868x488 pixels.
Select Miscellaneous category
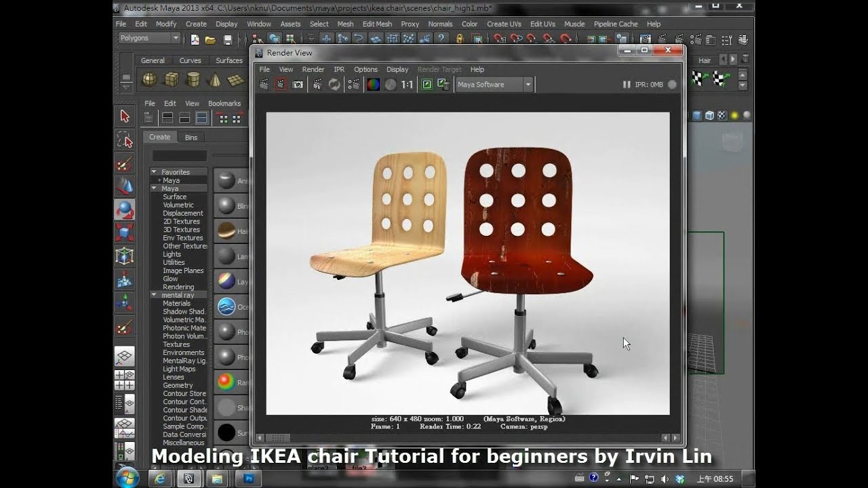(x=183, y=443)
